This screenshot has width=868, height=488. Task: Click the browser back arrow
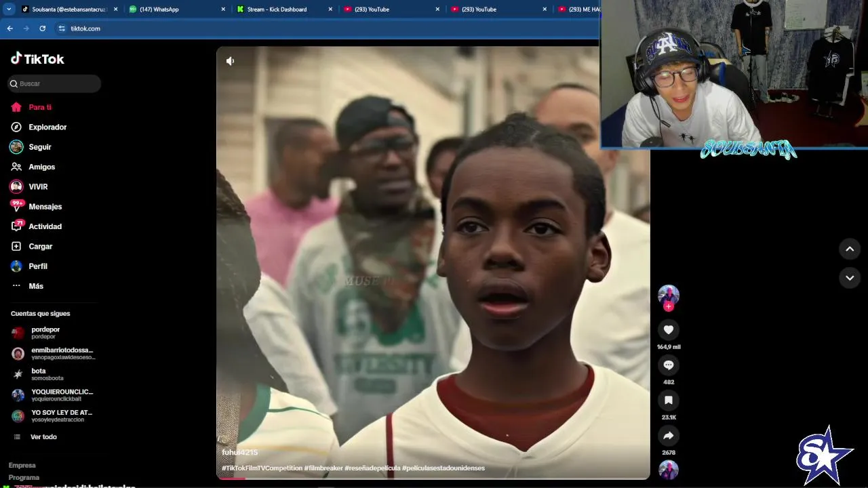click(x=9, y=28)
